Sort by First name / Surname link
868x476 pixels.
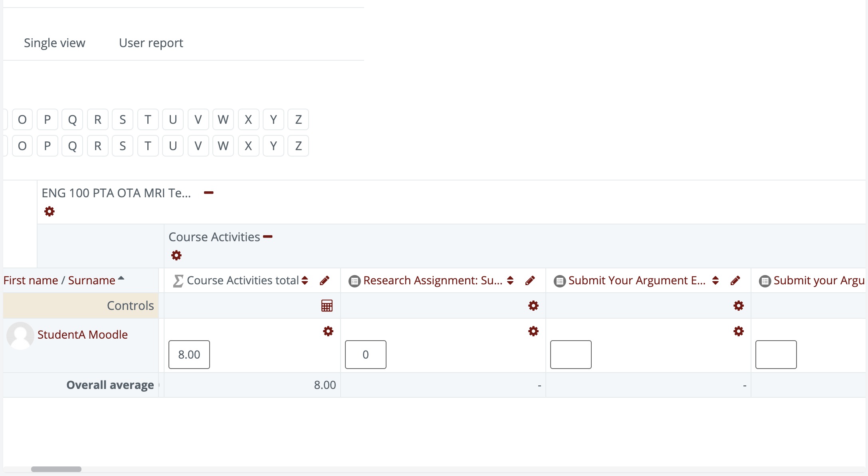pyautogui.click(x=60, y=280)
